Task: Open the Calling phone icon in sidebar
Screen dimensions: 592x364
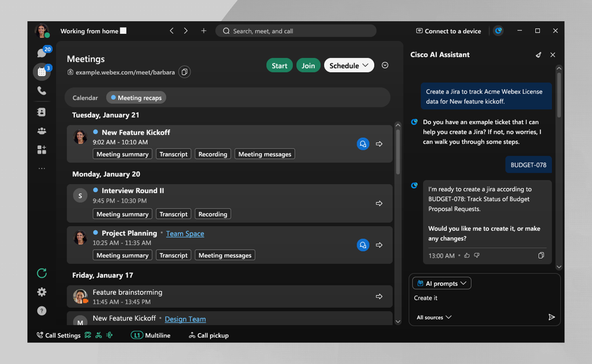Action: click(42, 91)
